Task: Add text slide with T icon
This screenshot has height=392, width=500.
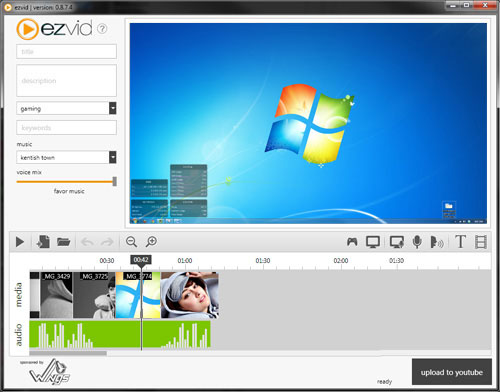Action: 460,242
